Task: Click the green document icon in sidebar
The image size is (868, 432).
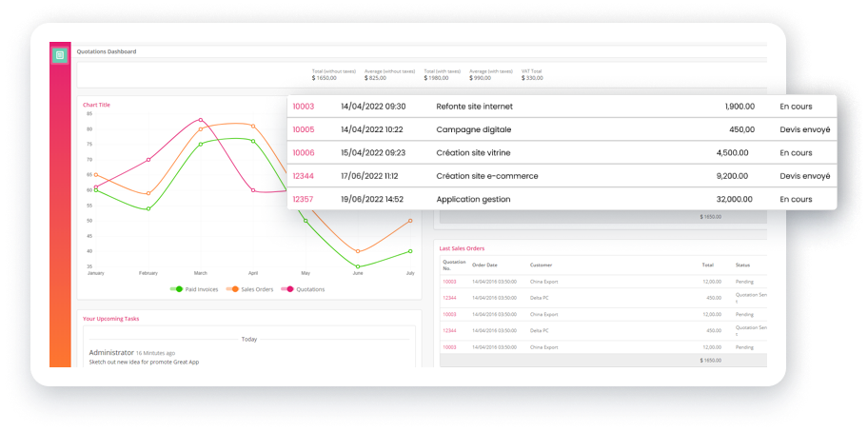Action: [60, 55]
